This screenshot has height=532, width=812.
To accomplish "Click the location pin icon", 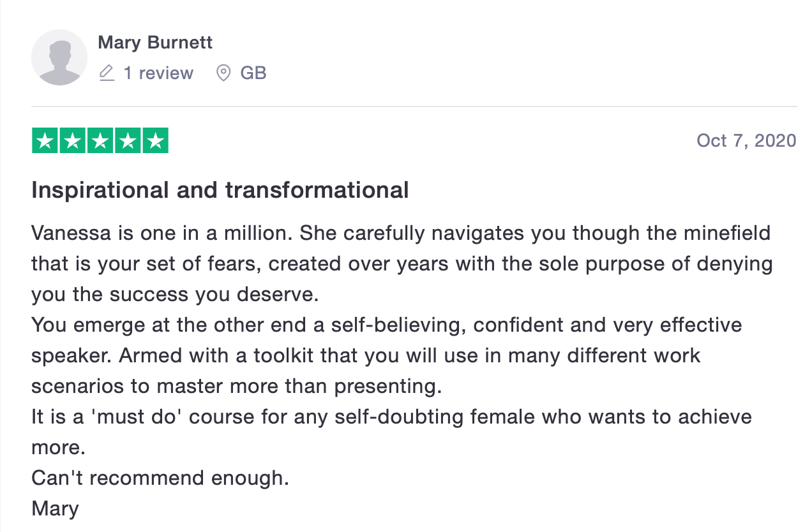I will point(223,73).
